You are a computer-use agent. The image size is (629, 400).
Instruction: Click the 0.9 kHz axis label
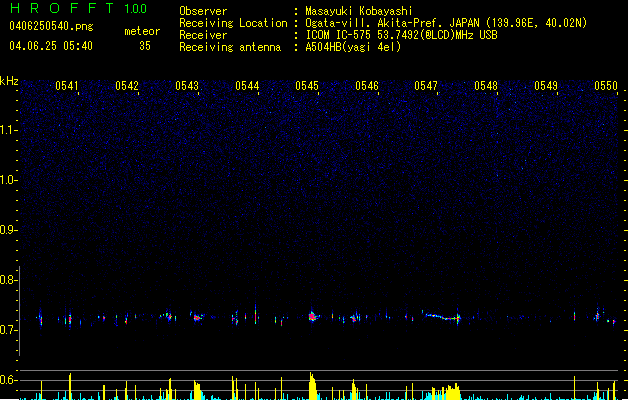pos(8,230)
